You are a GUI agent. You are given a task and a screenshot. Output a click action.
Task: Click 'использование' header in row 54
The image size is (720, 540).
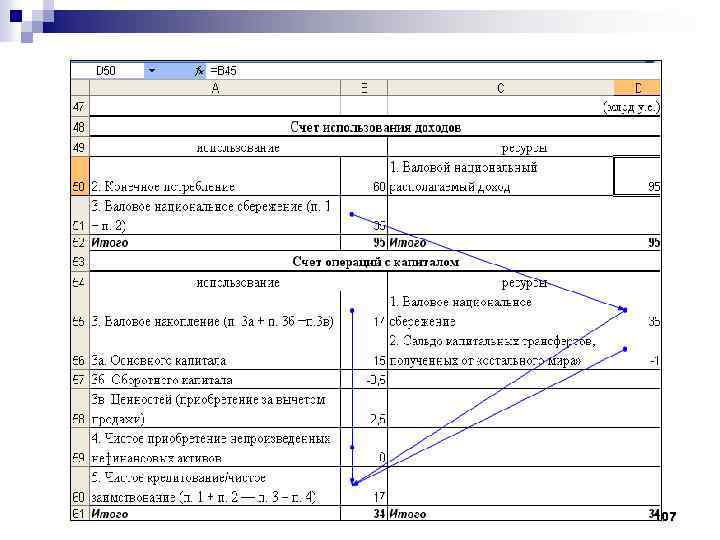(x=238, y=282)
